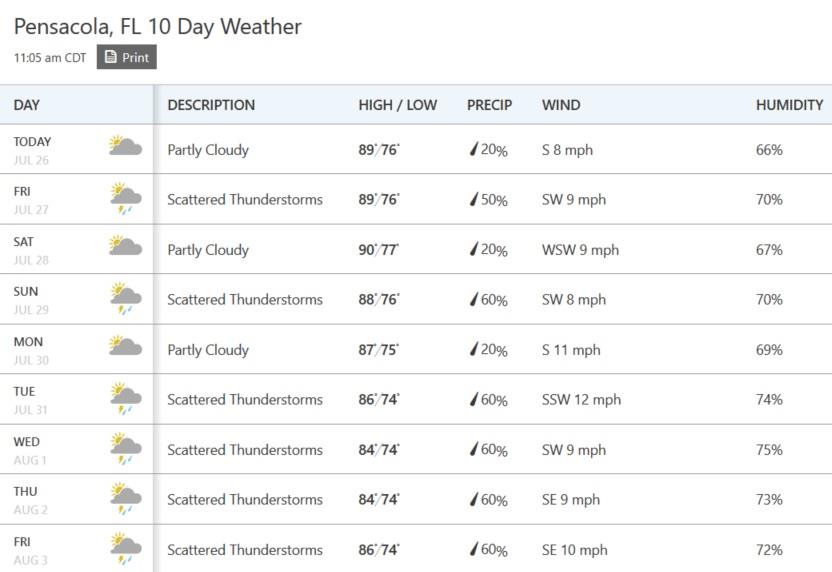
Task: Click the partly cloudy icon for Sat Jul 28
Action: click(x=125, y=245)
